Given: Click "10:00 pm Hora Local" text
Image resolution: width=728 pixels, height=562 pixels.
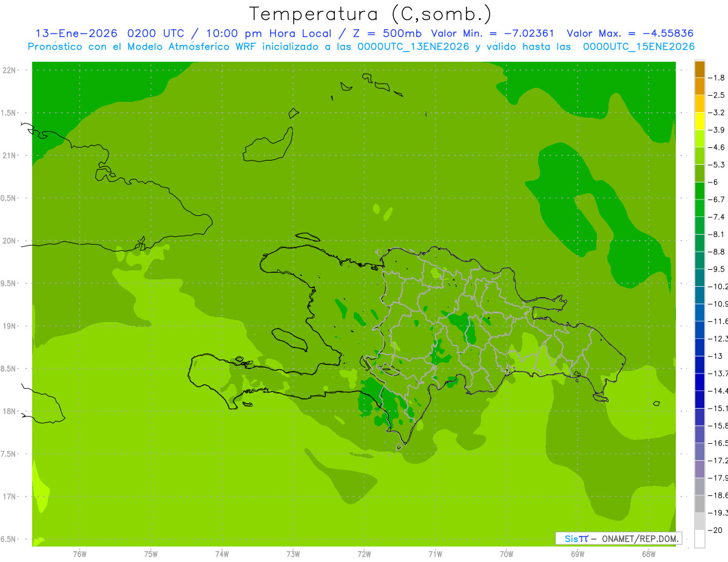Looking at the screenshot, I should point(269,33).
